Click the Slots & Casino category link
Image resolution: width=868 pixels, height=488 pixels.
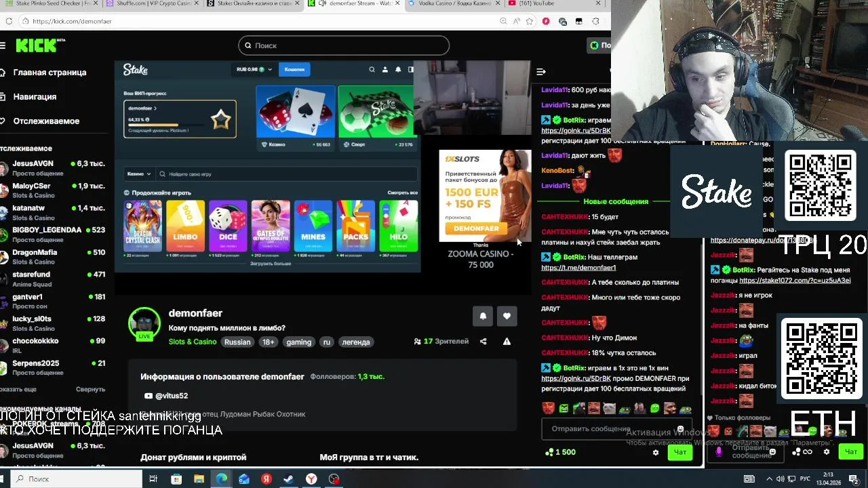pos(193,342)
